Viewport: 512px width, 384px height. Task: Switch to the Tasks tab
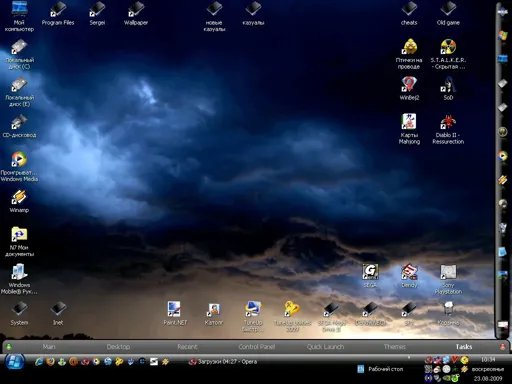464,347
